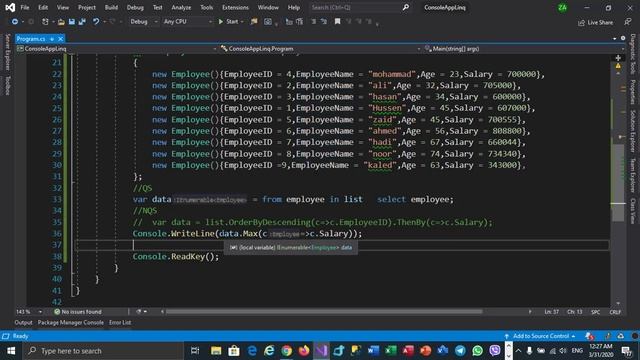Open Firefox from the taskbar

[304, 351]
